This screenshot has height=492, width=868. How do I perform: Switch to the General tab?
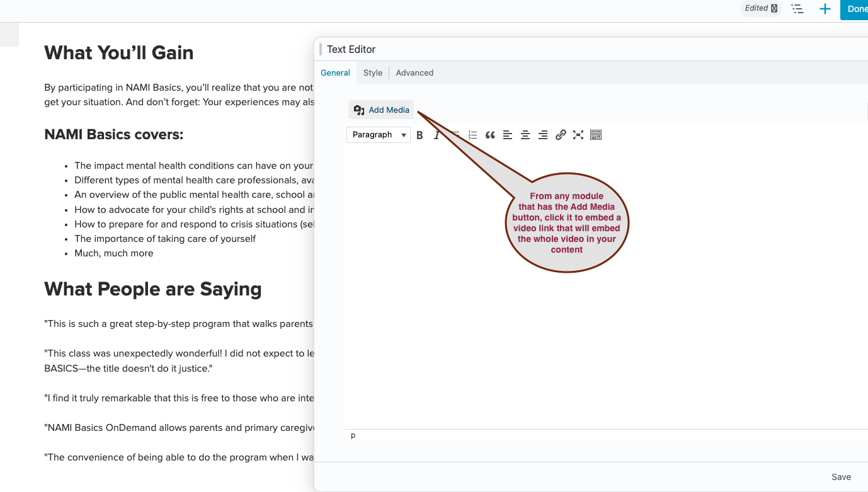click(335, 72)
